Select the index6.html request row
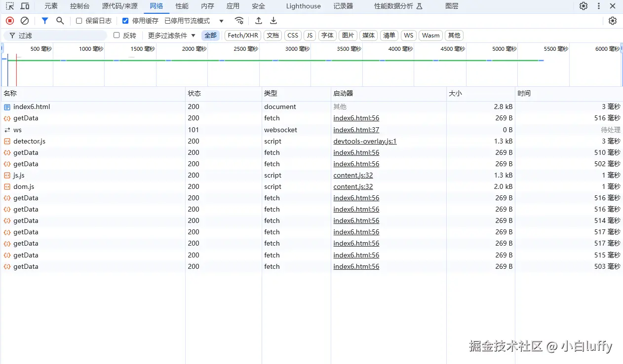 tap(311, 107)
